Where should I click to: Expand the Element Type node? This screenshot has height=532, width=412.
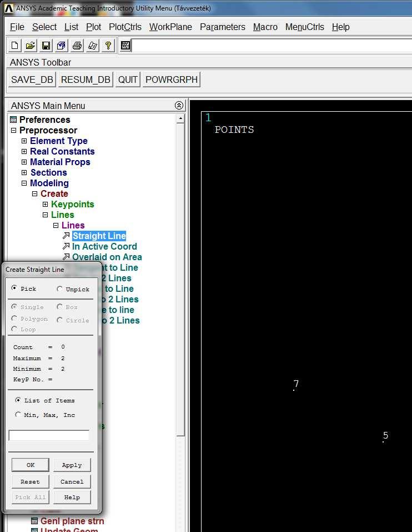pyautogui.click(x=24, y=141)
